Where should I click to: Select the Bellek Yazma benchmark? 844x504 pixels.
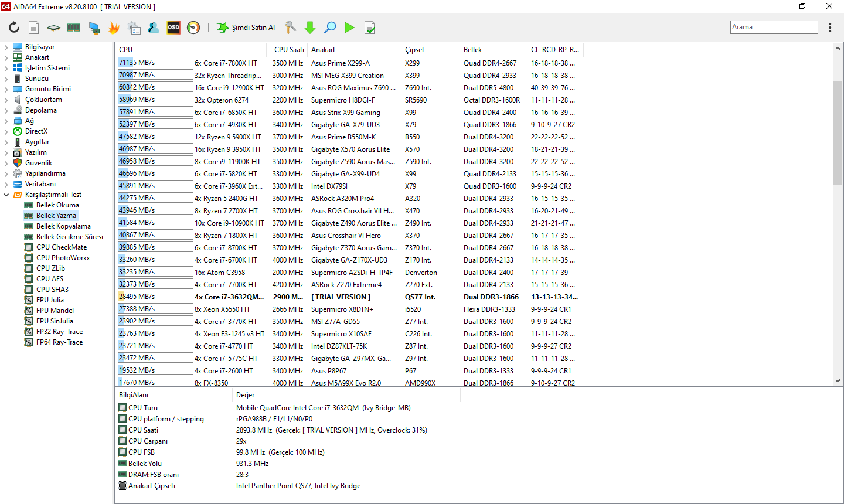(56, 216)
